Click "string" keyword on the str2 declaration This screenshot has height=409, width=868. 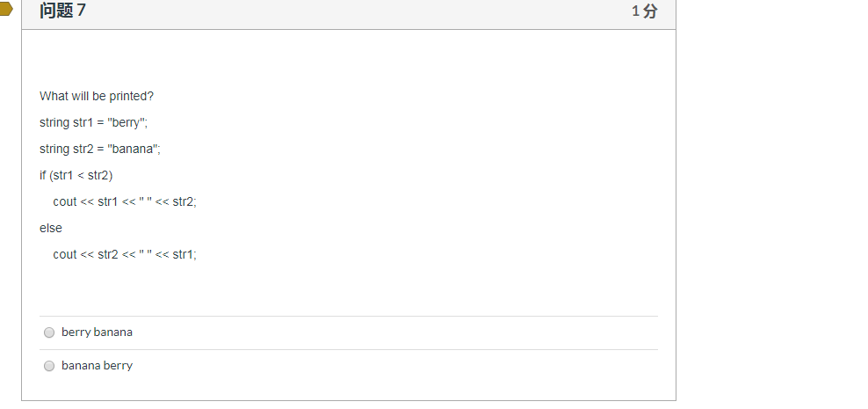54,149
